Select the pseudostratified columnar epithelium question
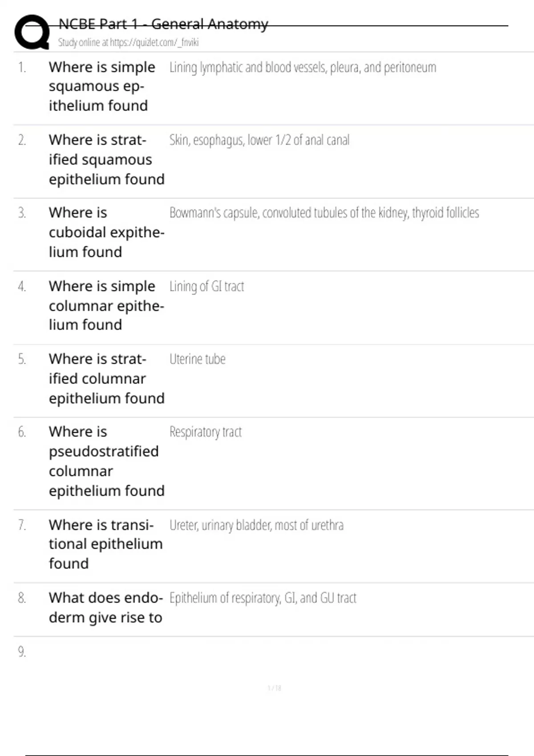534x756 pixels. (x=107, y=461)
